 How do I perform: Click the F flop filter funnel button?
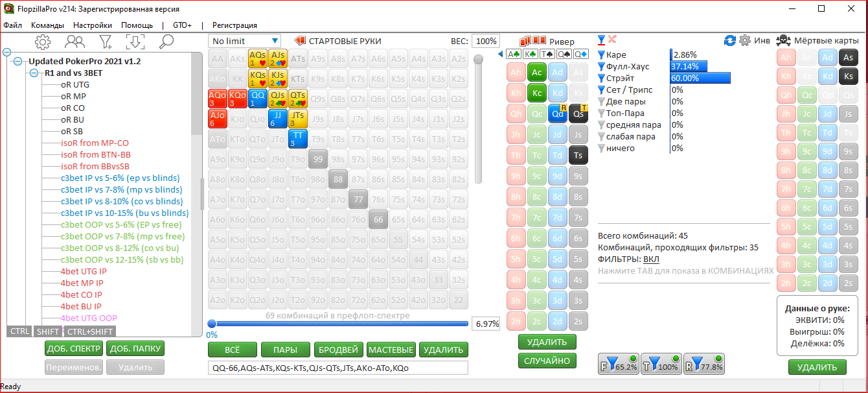pyautogui.click(x=618, y=364)
